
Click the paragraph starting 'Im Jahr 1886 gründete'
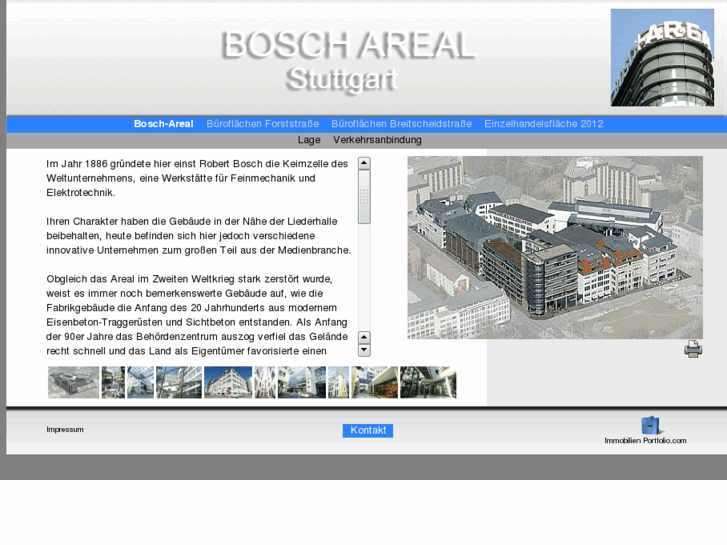[197, 178]
